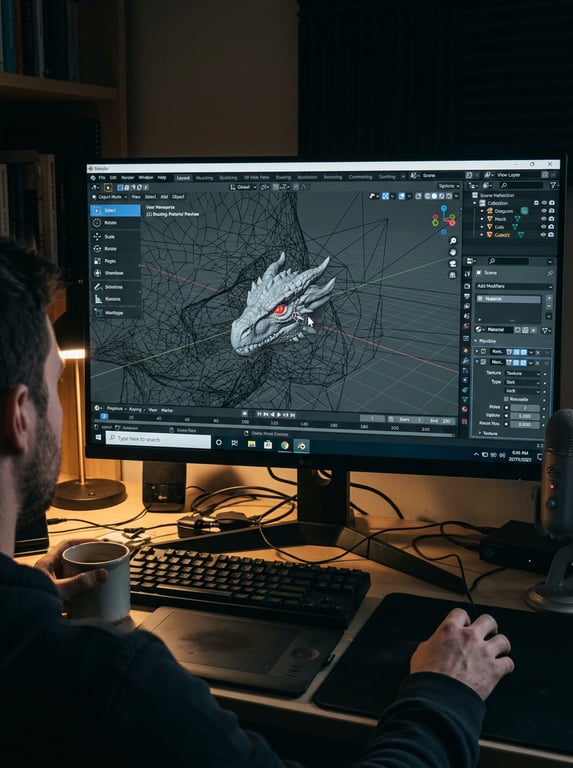This screenshot has height=768, width=573.
Task: Toggle visibility eye of the Collection row
Action: click(544, 203)
